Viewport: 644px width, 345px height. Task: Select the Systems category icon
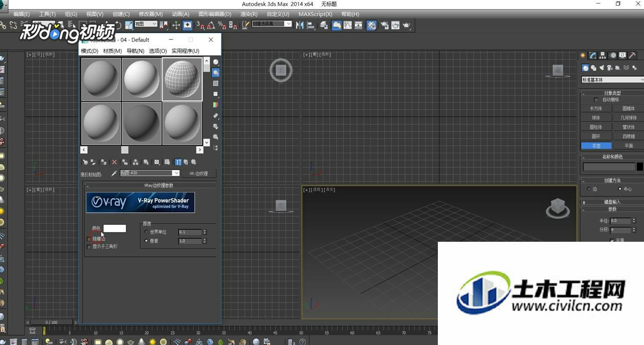pyautogui.click(x=634, y=68)
